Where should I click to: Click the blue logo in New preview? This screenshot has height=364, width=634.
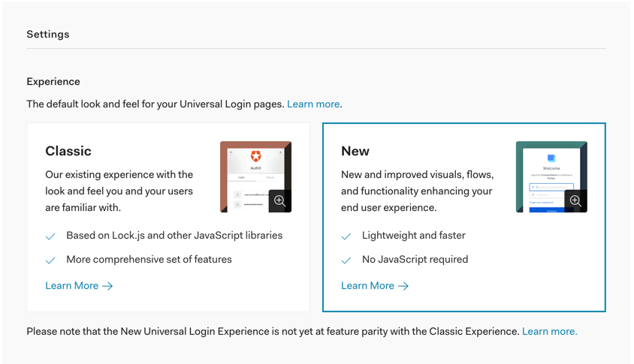551,158
